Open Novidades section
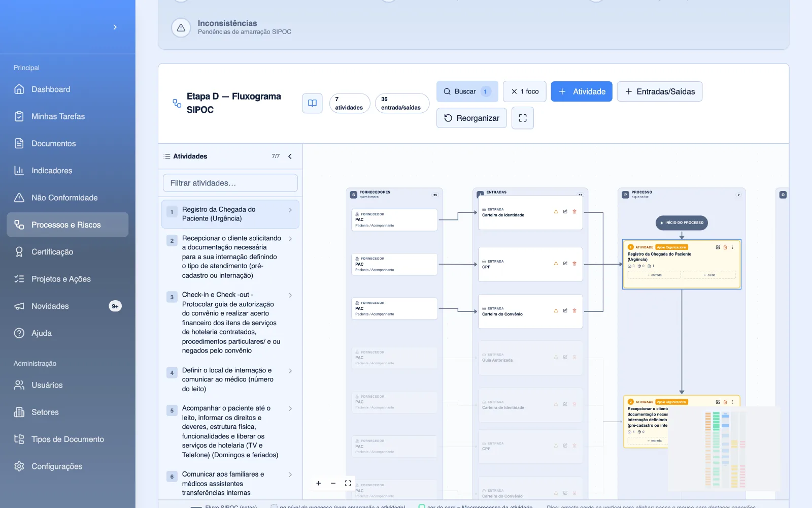 [67, 306]
